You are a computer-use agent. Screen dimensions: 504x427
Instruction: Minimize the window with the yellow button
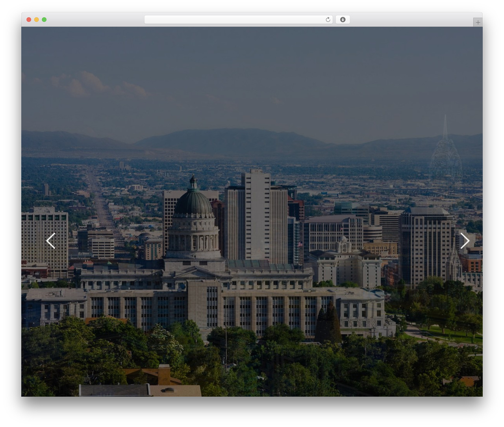pos(36,20)
